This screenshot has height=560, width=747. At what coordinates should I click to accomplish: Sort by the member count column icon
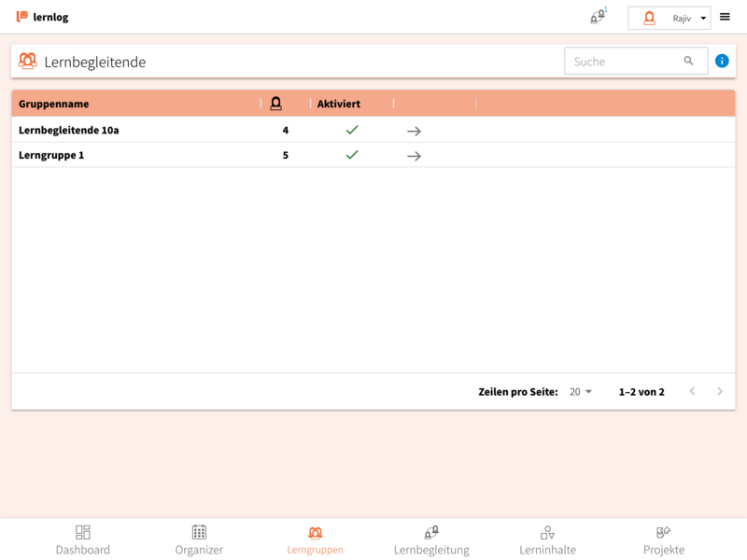[275, 104]
